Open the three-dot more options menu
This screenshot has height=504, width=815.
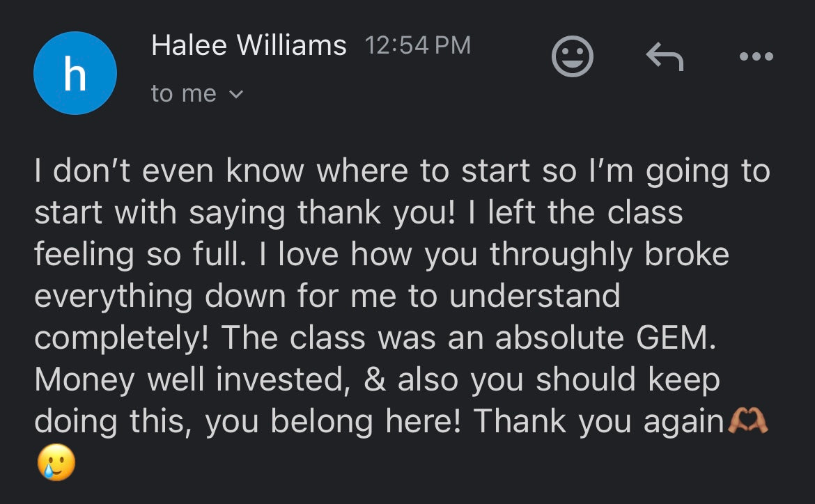(756, 56)
